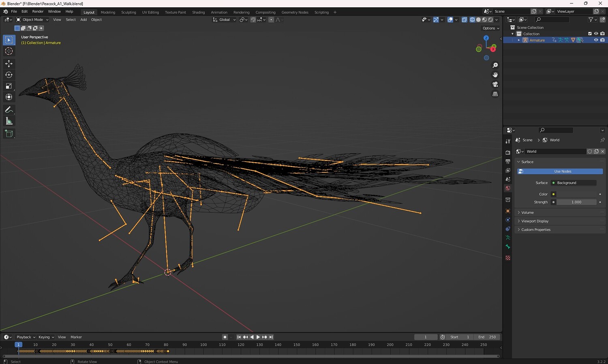Toggle camera view in viewport

(x=495, y=84)
